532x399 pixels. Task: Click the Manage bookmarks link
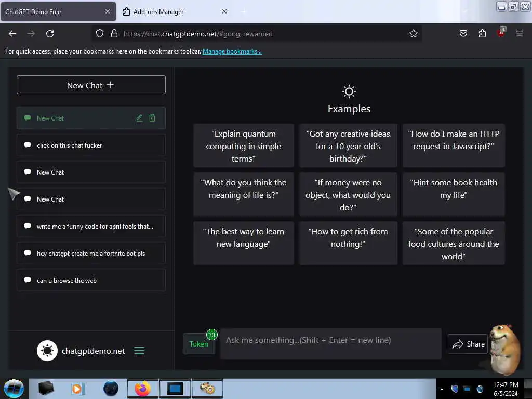click(x=232, y=51)
